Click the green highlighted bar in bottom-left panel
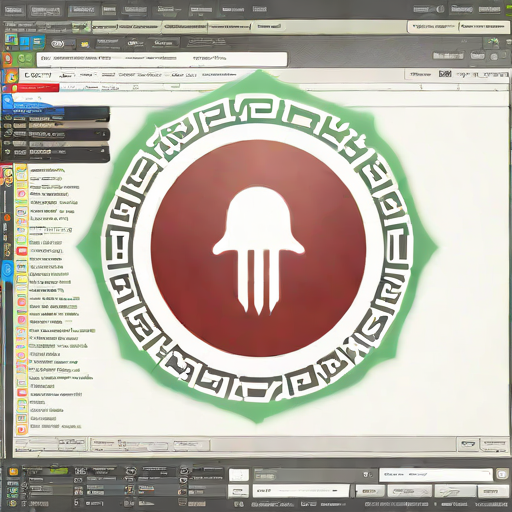Screen dimensions: 512x512 pos(59,471)
